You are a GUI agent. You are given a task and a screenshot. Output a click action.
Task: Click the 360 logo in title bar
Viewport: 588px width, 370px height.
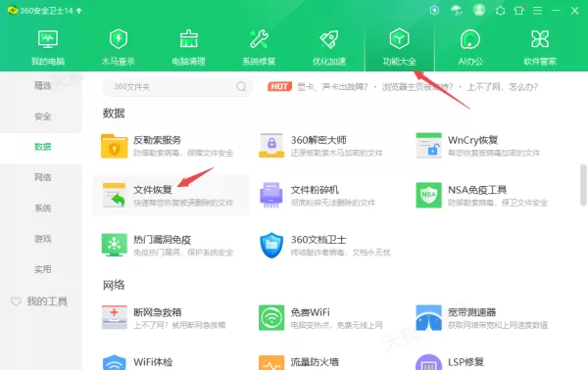(13, 11)
